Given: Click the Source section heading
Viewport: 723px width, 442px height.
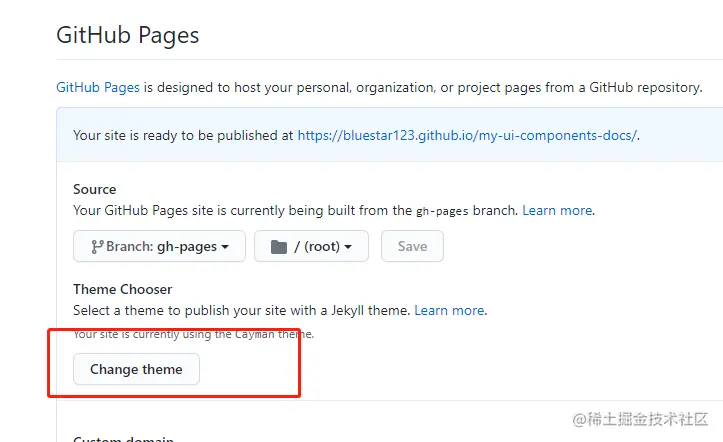Looking at the screenshot, I should pyautogui.click(x=95, y=189).
